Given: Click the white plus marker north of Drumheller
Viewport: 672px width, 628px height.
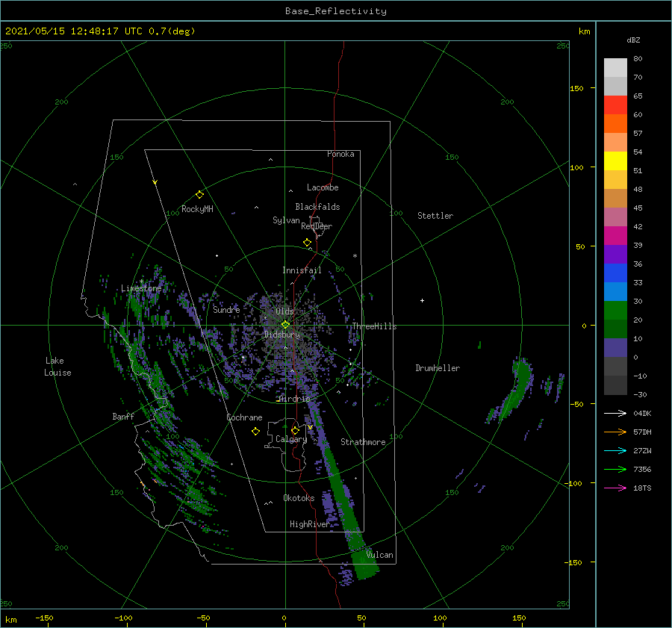Looking at the screenshot, I should click(422, 300).
